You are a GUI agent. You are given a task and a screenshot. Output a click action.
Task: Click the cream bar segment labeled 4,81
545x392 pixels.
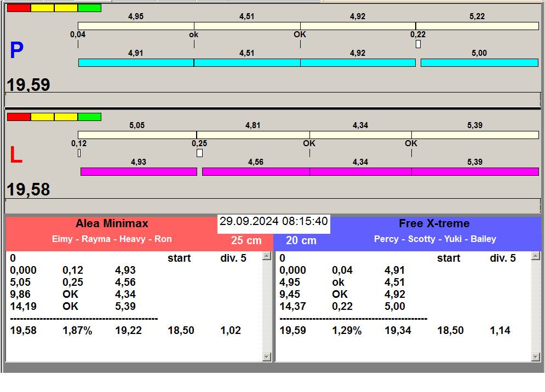coord(253,135)
